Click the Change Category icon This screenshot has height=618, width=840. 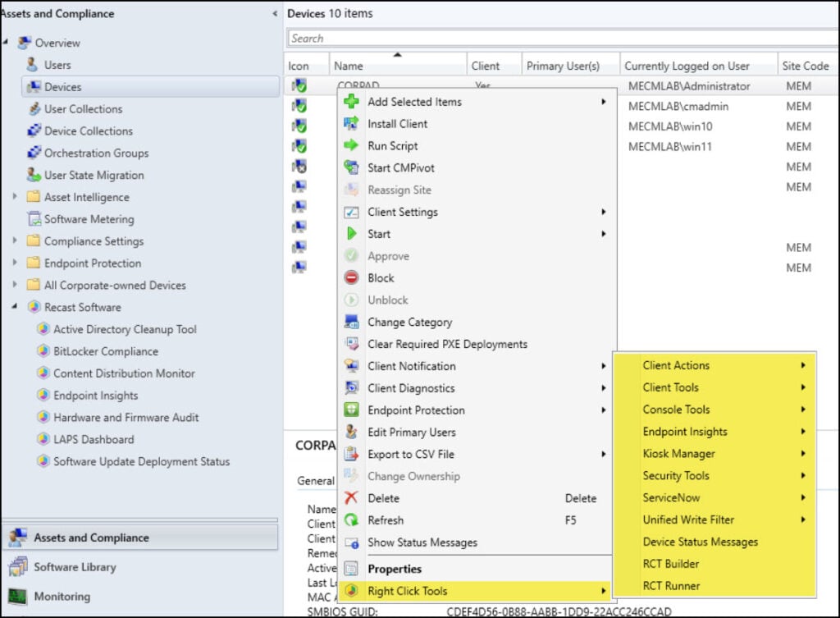[351, 322]
